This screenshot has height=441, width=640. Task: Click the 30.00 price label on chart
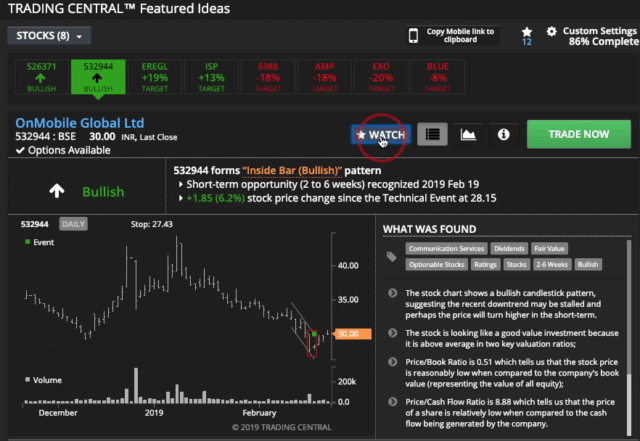(x=353, y=334)
